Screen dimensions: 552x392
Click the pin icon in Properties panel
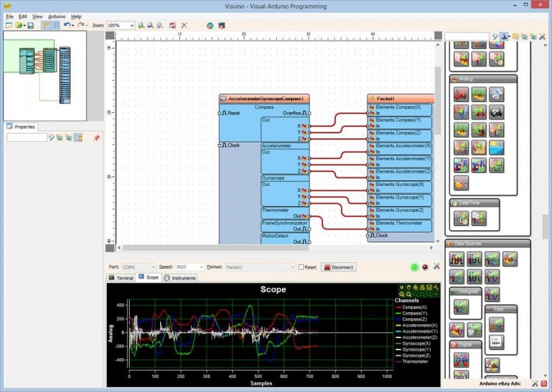tap(96, 137)
